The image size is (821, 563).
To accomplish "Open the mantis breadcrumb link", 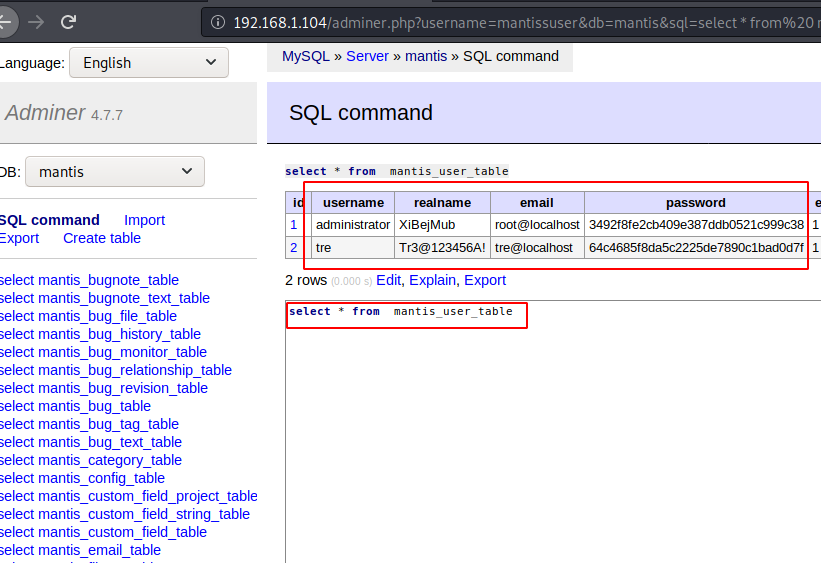I will tap(426, 56).
